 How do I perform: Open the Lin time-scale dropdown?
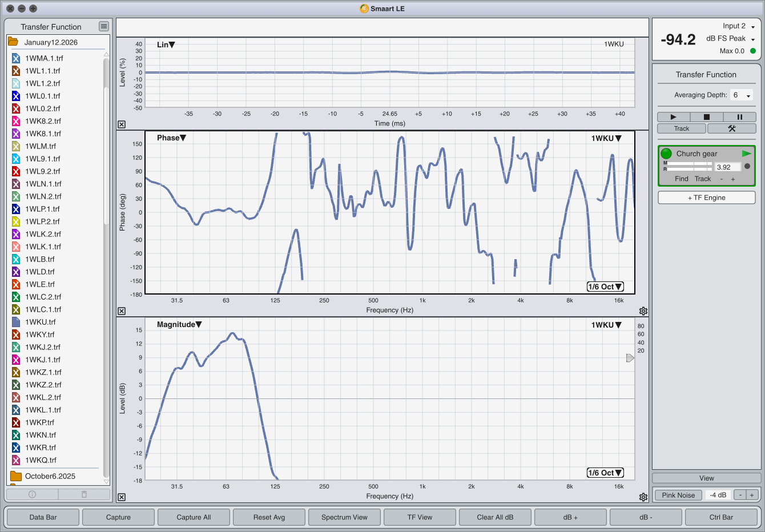(166, 45)
